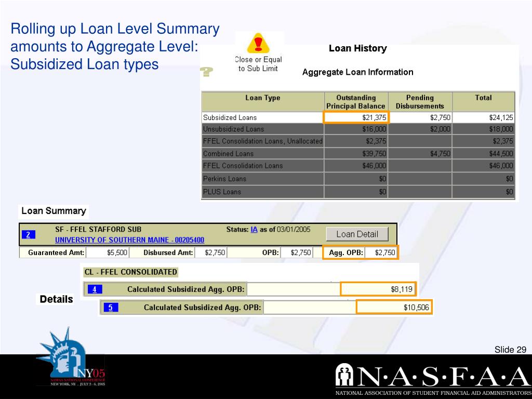The image size is (532, 399).
Task: Click Outstanding Principal Balance column header
Action: (x=355, y=102)
